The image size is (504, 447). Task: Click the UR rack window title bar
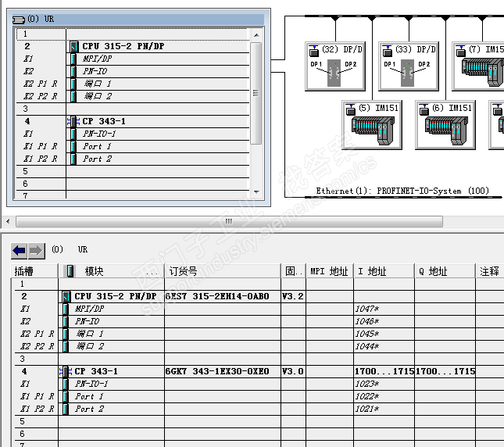point(138,20)
